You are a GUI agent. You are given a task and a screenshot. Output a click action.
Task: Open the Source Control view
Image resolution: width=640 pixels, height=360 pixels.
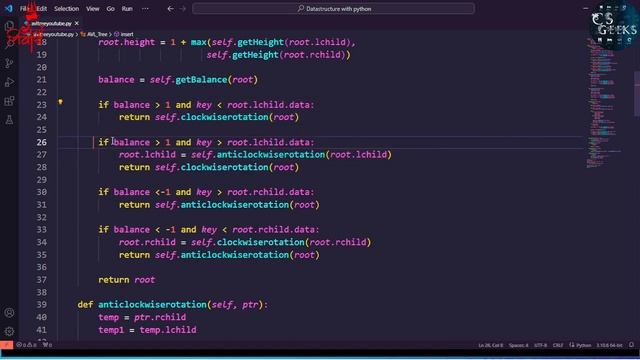tap(9, 63)
